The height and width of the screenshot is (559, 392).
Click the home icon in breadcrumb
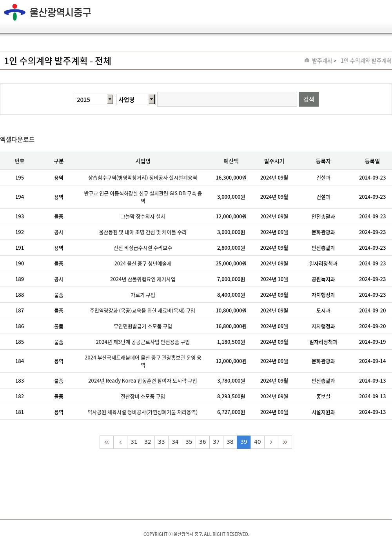tap(307, 60)
